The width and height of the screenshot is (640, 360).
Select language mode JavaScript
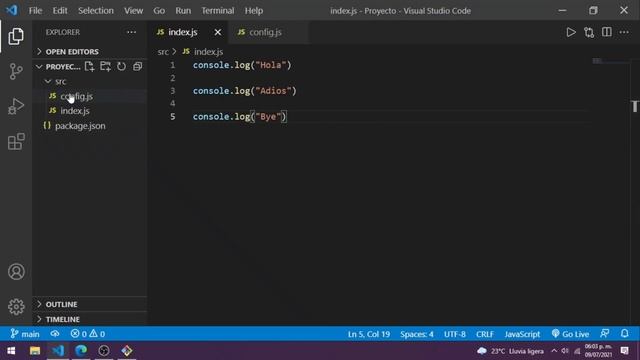click(522, 334)
